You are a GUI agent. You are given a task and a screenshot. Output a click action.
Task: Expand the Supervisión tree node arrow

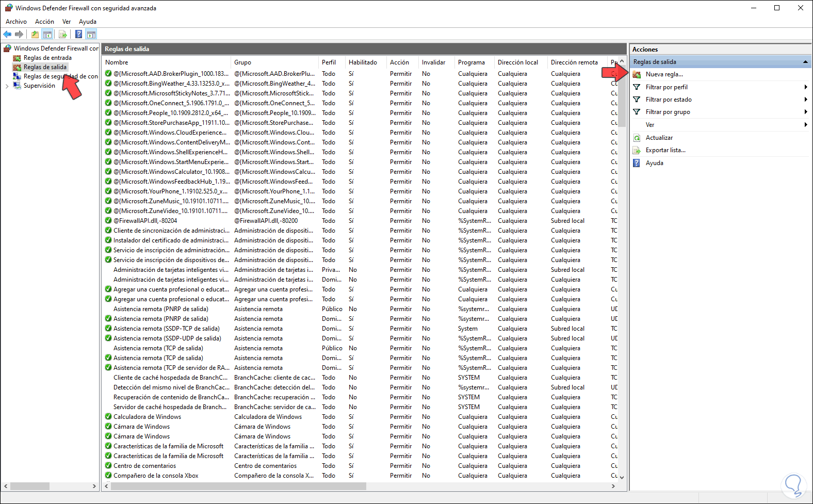point(7,86)
